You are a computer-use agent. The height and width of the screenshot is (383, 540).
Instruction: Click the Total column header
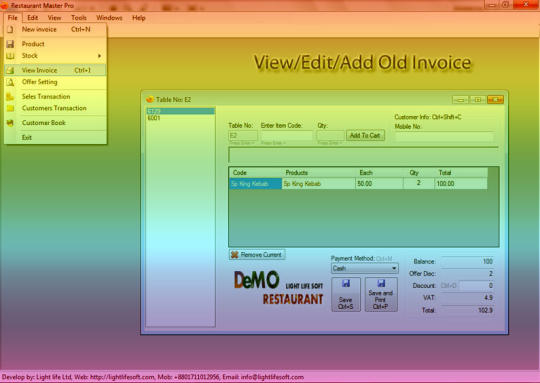(x=461, y=173)
